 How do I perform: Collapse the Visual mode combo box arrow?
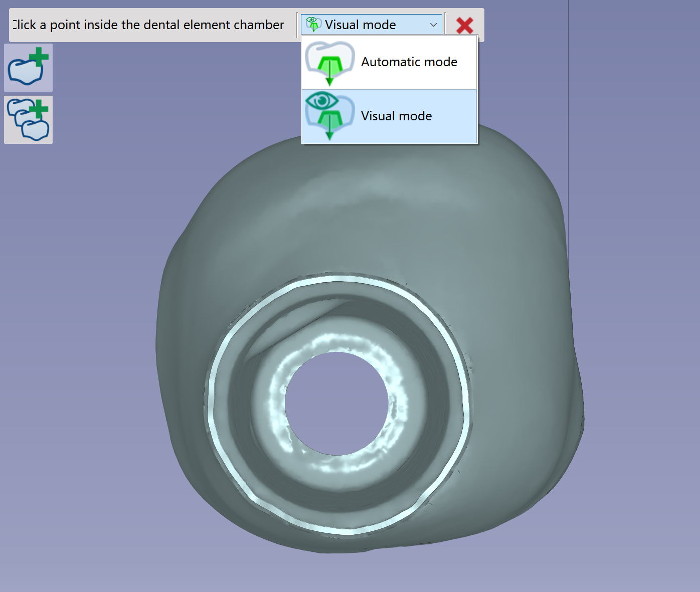point(433,25)
